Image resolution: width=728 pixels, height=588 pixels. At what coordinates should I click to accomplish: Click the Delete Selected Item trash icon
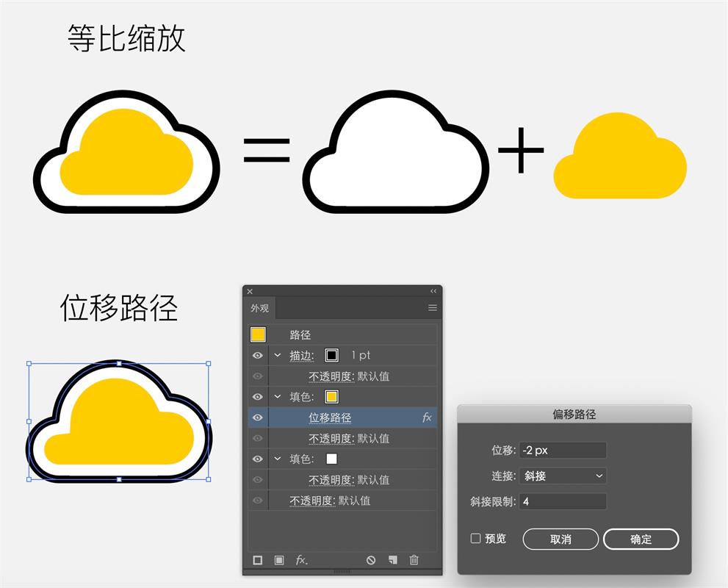(x=414, y=559)
